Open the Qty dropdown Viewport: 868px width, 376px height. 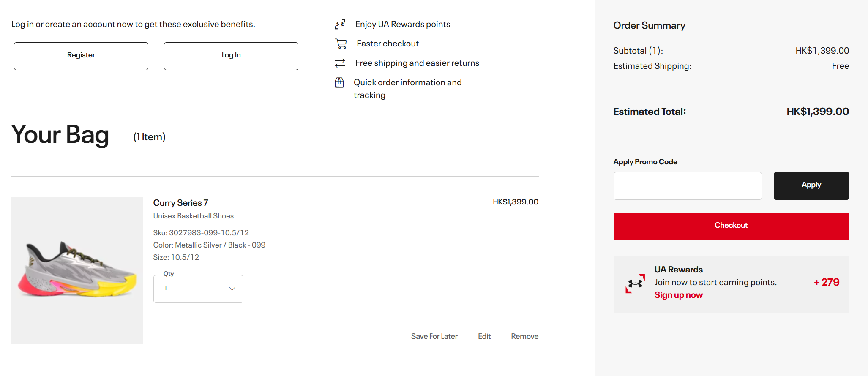coord(198,289)
